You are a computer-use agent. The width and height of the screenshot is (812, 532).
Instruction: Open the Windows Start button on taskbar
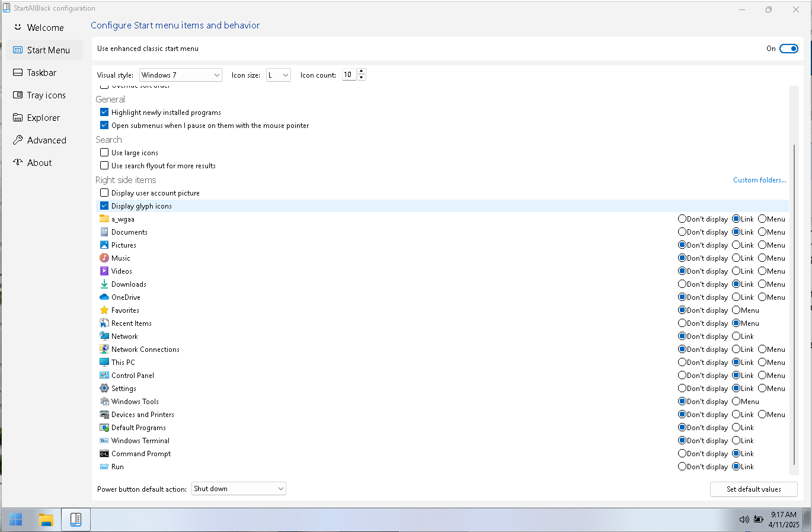coord(16,520)
